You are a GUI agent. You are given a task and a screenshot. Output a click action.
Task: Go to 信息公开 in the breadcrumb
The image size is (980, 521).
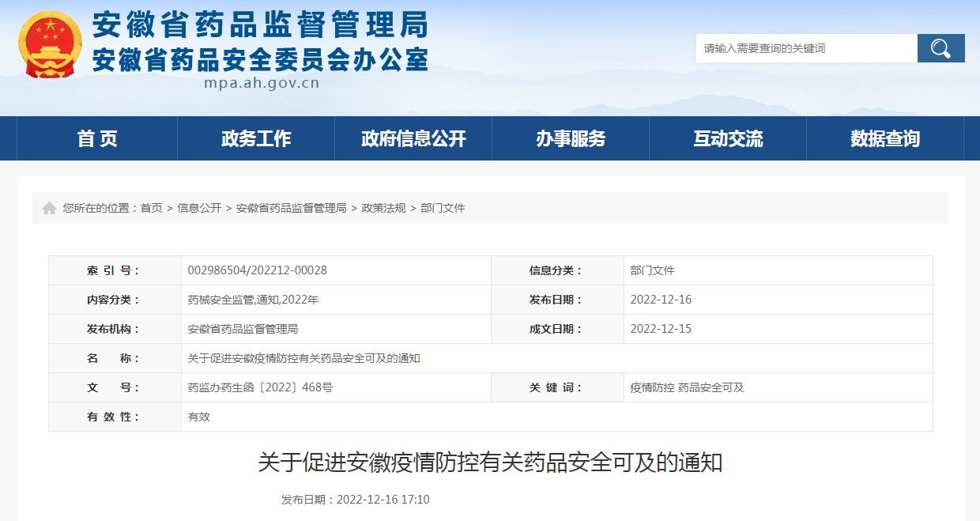tap(199, 208)
